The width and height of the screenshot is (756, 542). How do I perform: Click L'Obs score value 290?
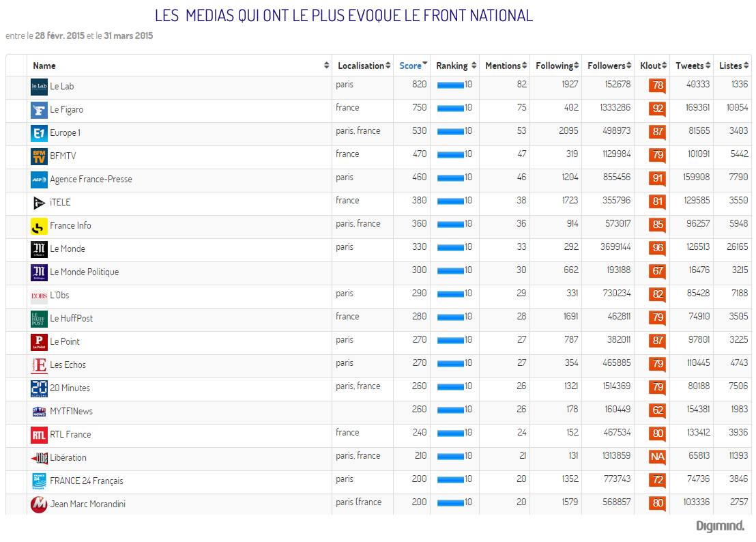(x=420, y=293)
